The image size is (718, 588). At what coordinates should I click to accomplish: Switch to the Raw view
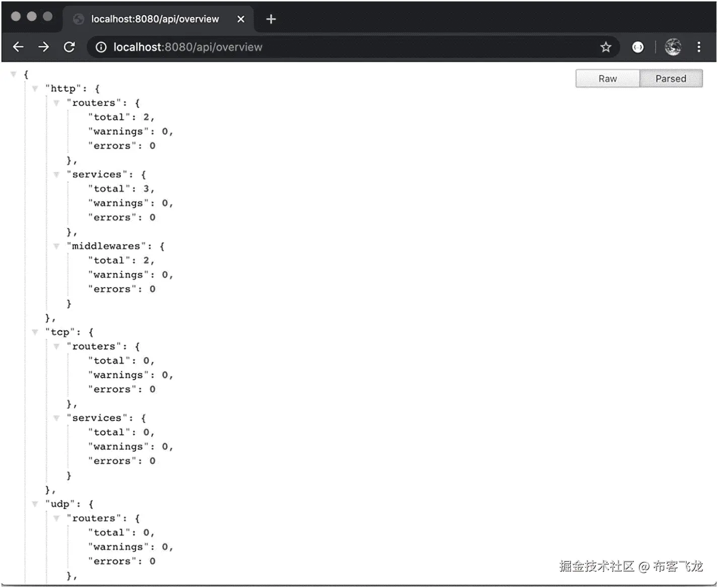click(x=607, y=78)
